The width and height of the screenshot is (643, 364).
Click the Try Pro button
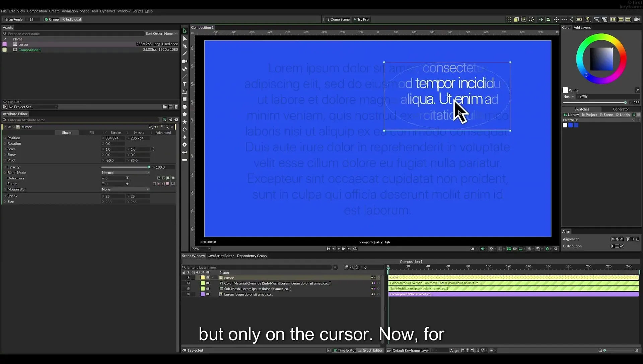click(x=361, y=19)
